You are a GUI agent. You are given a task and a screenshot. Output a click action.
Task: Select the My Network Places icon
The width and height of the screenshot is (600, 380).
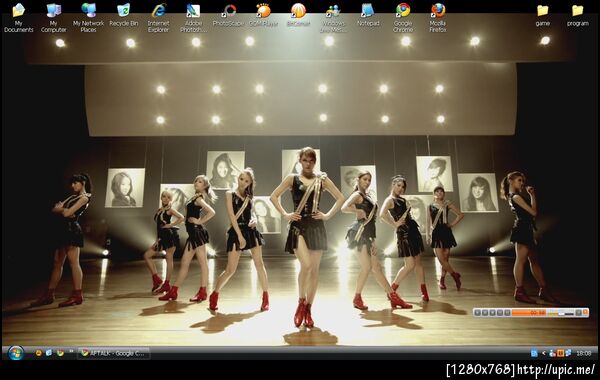pos(88,17)
